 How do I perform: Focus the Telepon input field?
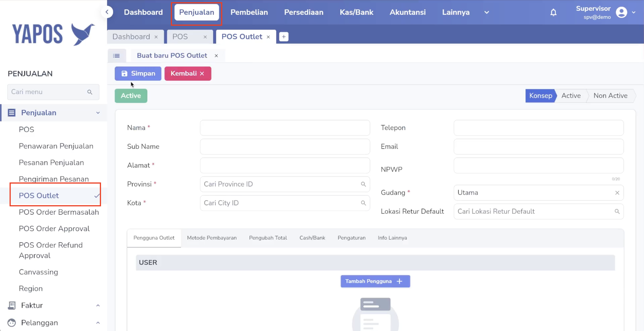click(x=539, y=128)
